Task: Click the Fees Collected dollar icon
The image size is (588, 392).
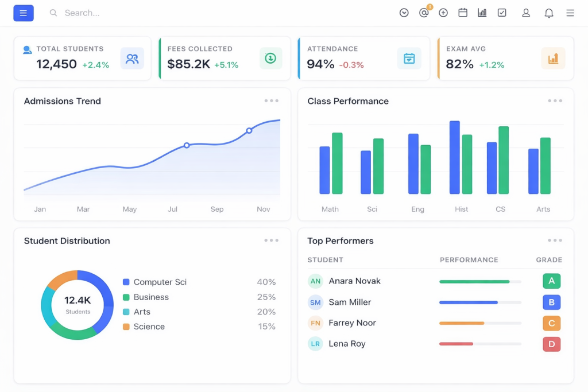Action: (270, 58)
